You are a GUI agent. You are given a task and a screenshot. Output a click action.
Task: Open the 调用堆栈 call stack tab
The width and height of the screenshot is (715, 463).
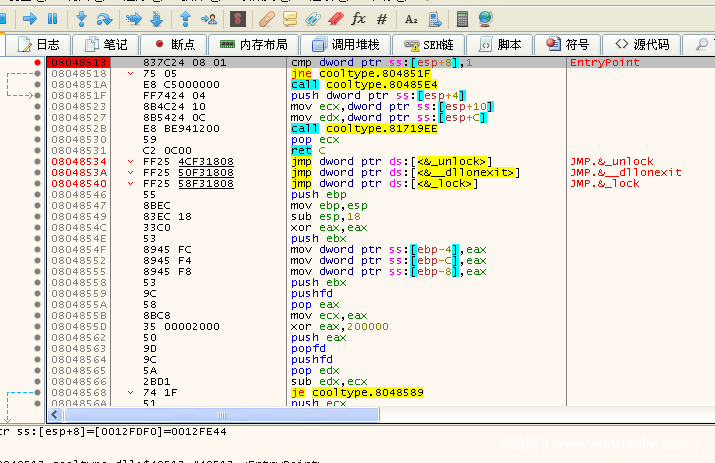tap(347, 45)
